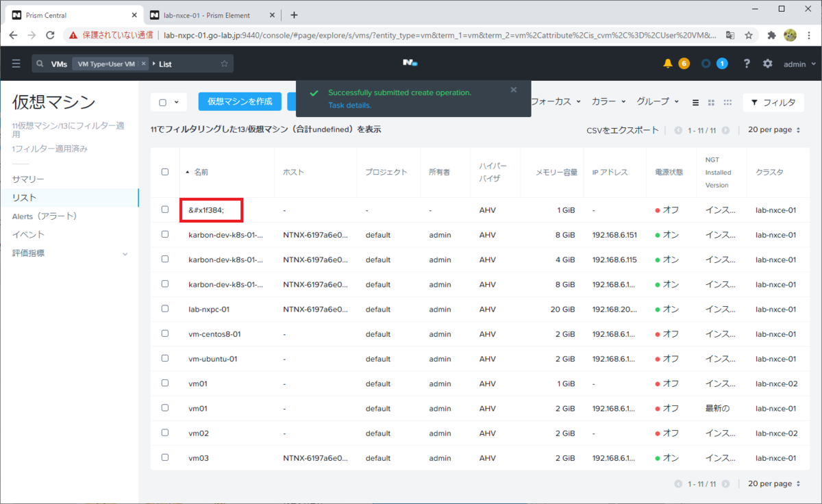Open the admin user dropdown

[x=798, y=64]
